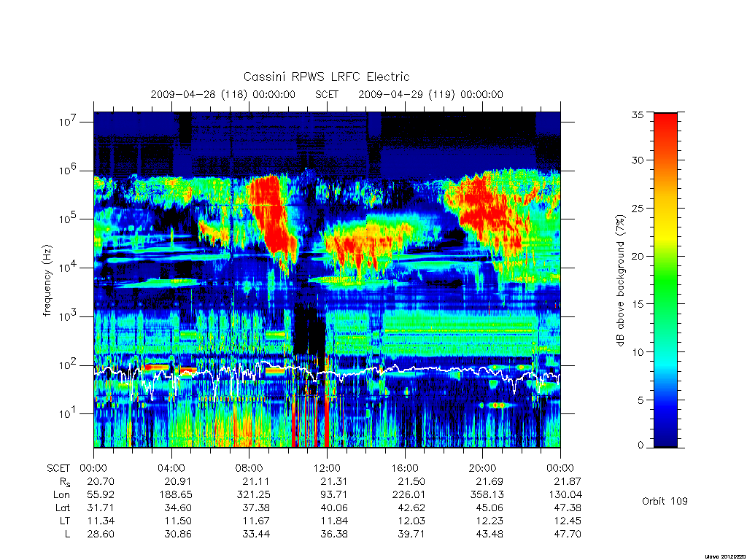
Task: Select the Lat value '31.71'
Action: [x=101, y=507]
